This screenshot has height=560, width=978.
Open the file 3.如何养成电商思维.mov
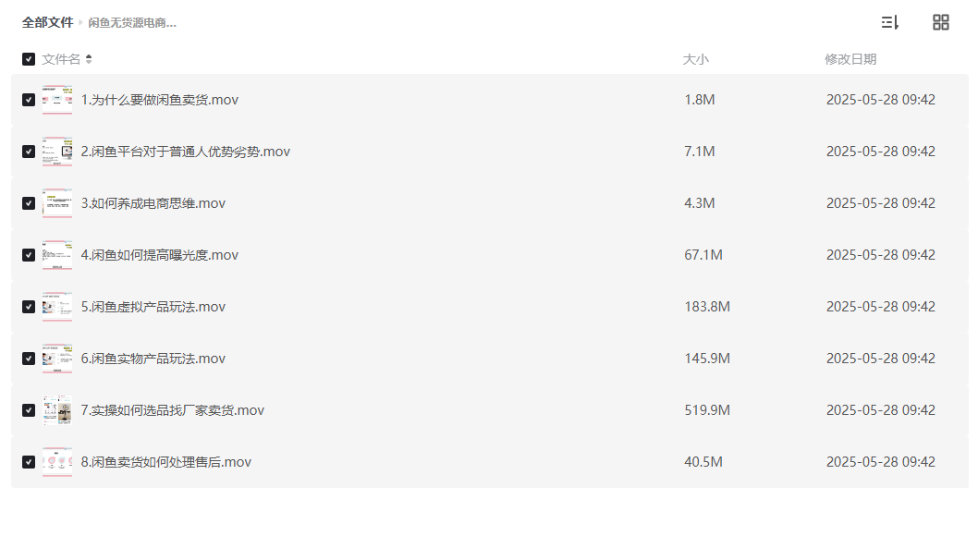pyautogui.click(x=153, y=203)
